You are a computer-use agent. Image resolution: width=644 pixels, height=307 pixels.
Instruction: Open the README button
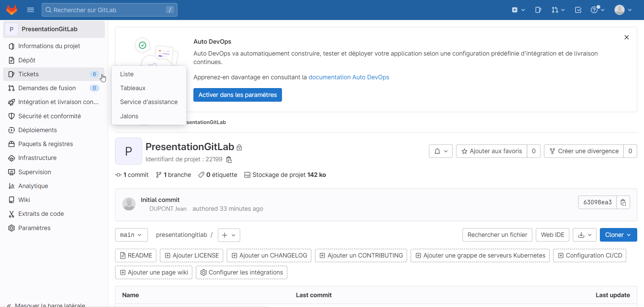[x=136, y=255]
